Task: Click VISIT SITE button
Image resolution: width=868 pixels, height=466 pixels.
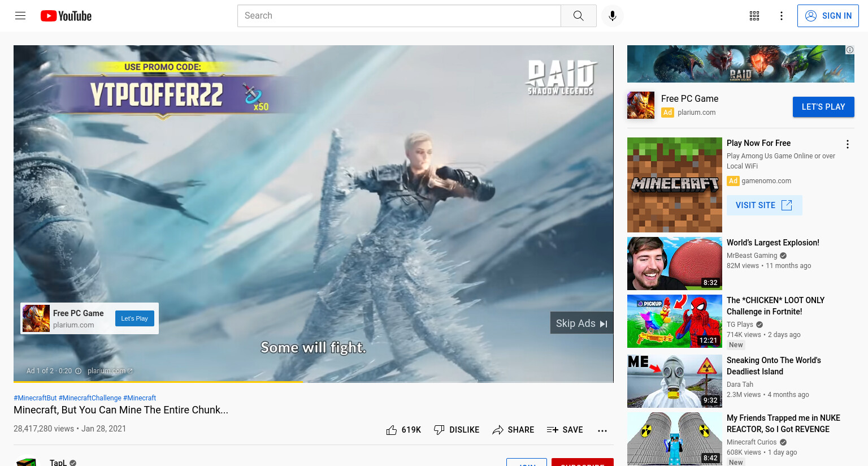Action: (x=764, y=205)
